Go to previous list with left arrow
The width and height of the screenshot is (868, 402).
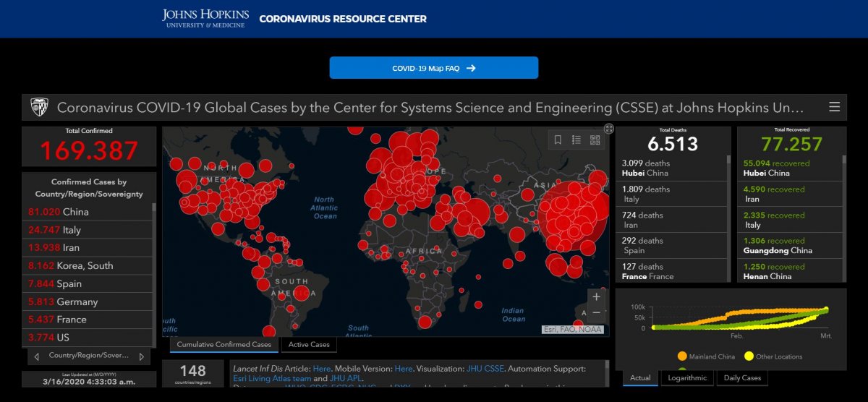(37, 356)
